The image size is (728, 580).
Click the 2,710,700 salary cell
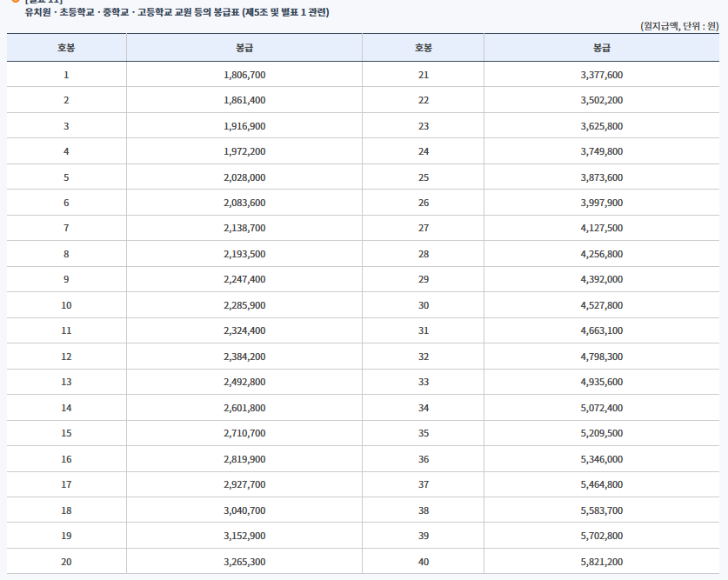coord(244,433)
